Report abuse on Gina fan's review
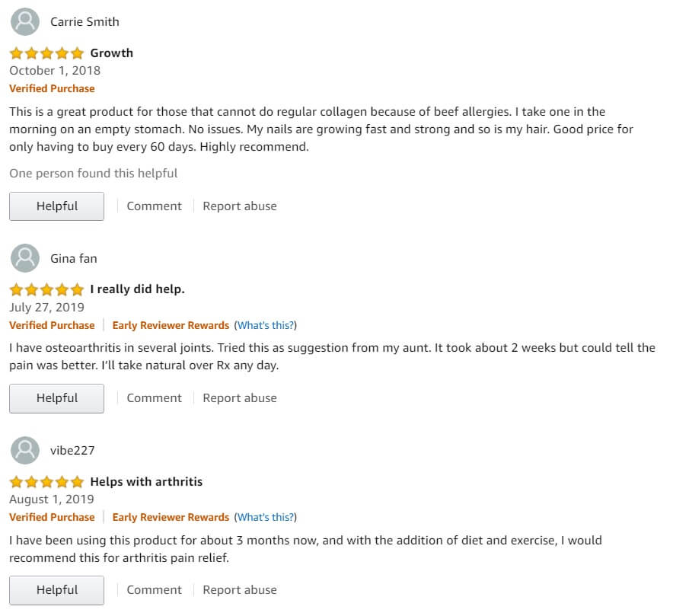 click(240, 398)
